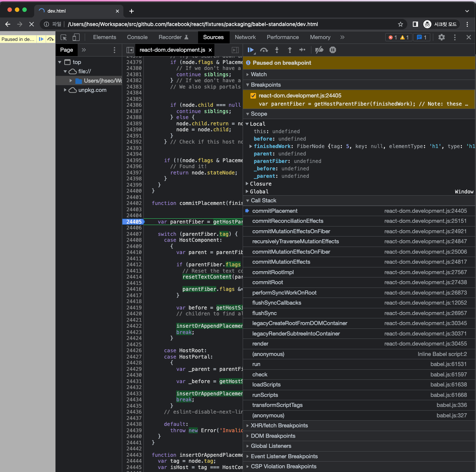476x472 pixels.
Task: Toggle Pause on exceptions button
Action: (333, 50)
